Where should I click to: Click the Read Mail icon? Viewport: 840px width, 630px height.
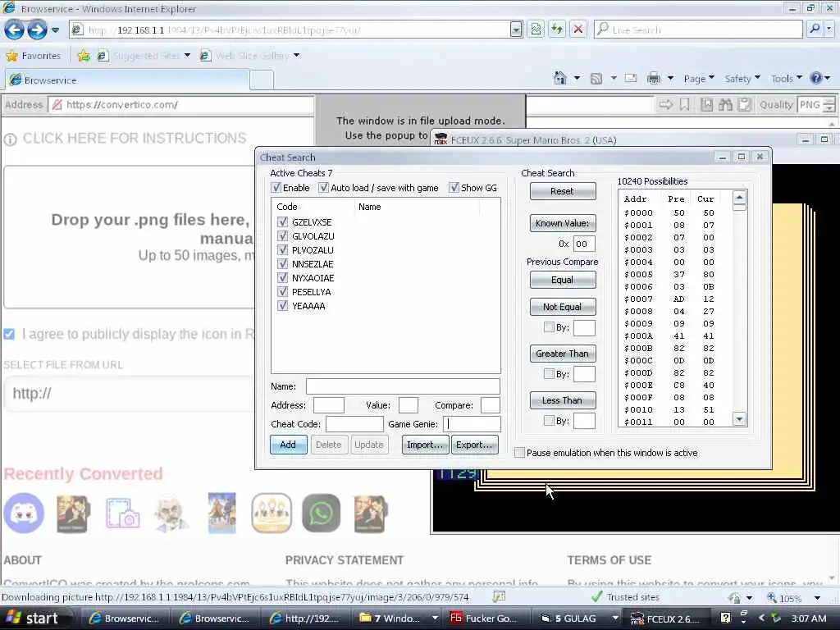click(x=631, y=78)
